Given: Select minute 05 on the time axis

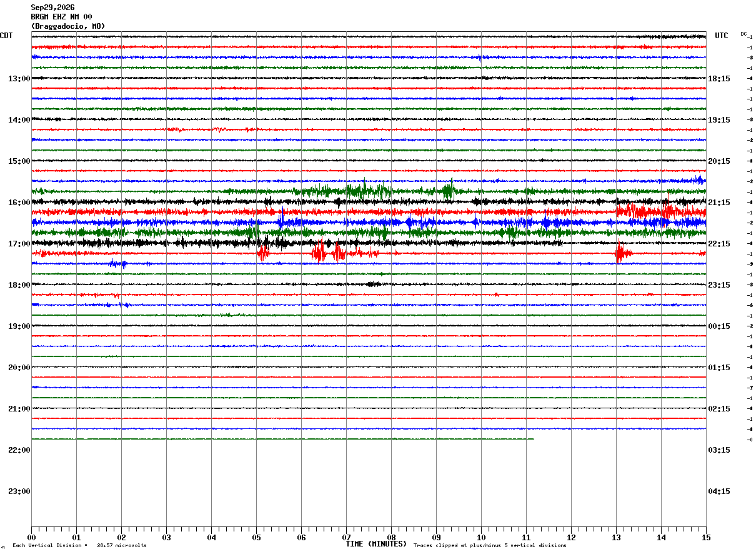Looking at the screenshot, I should pyautogui.click(x=256, y=538).
